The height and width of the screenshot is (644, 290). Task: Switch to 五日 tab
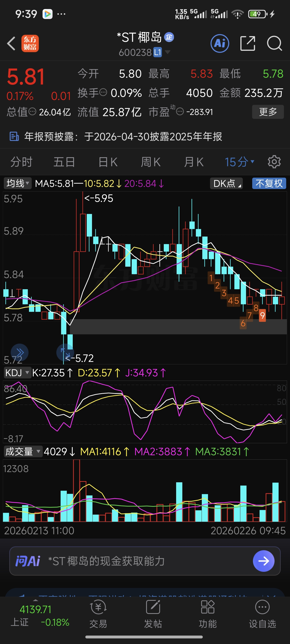64,162
